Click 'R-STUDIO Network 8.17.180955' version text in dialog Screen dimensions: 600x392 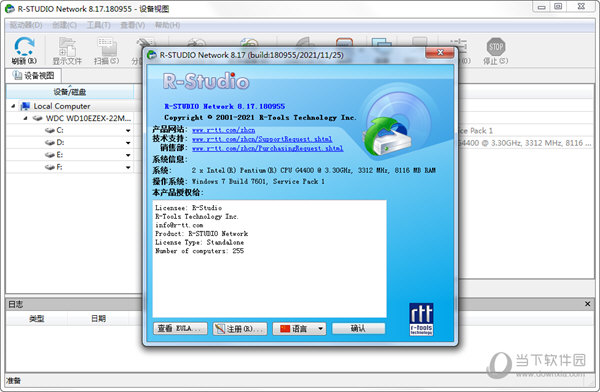[225, 106]
